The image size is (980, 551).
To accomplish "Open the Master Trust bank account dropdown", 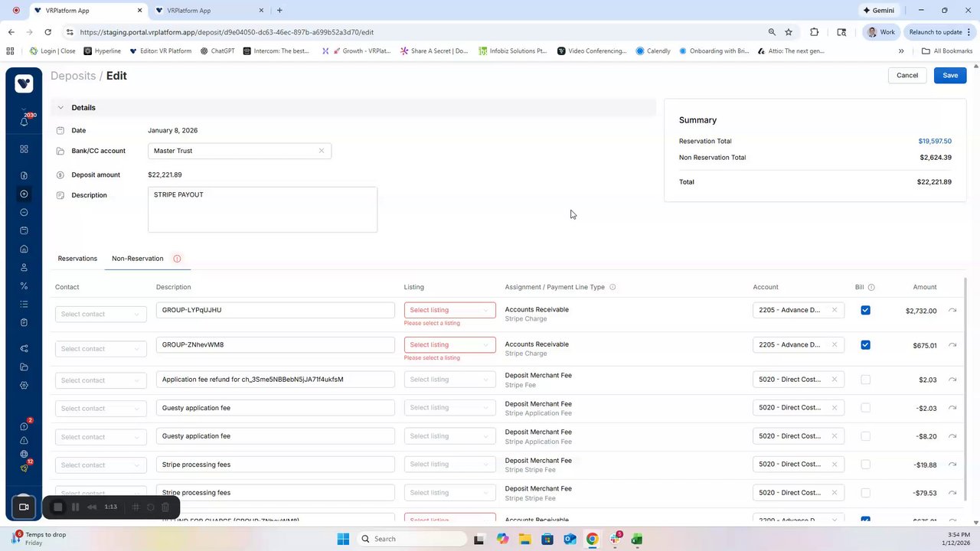I will click(x=239, y=151).
